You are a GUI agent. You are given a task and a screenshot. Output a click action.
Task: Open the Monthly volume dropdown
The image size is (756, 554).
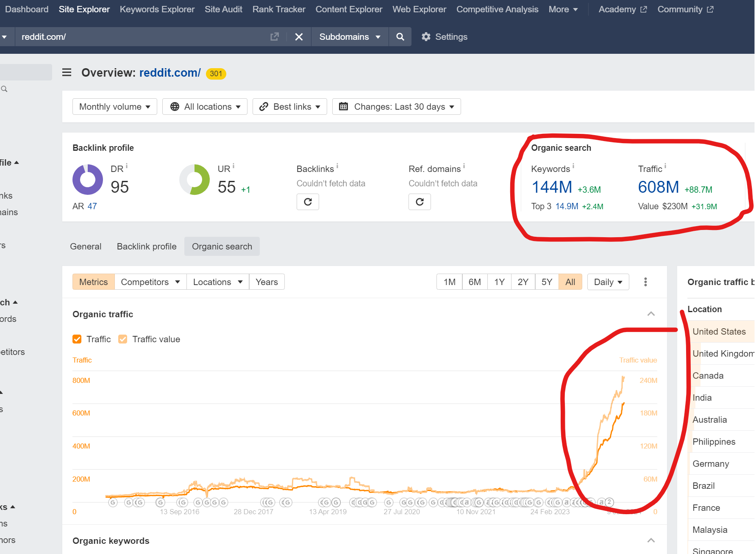pos(115,107)
